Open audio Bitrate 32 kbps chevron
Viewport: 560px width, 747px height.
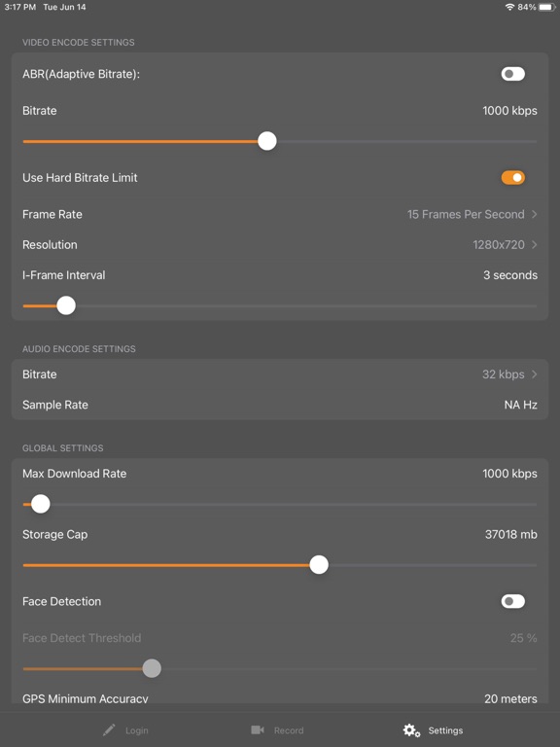click(535, 374)
